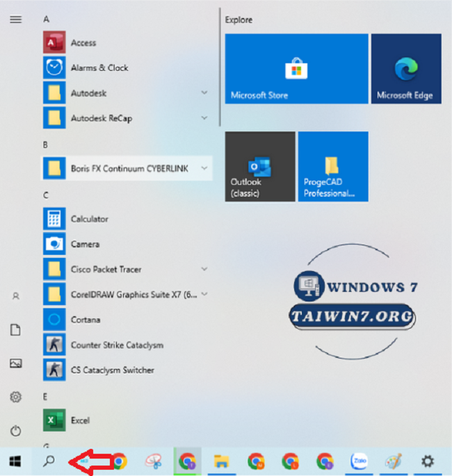
Task: Launch Cortana from the app list
Action: point(126,320)
